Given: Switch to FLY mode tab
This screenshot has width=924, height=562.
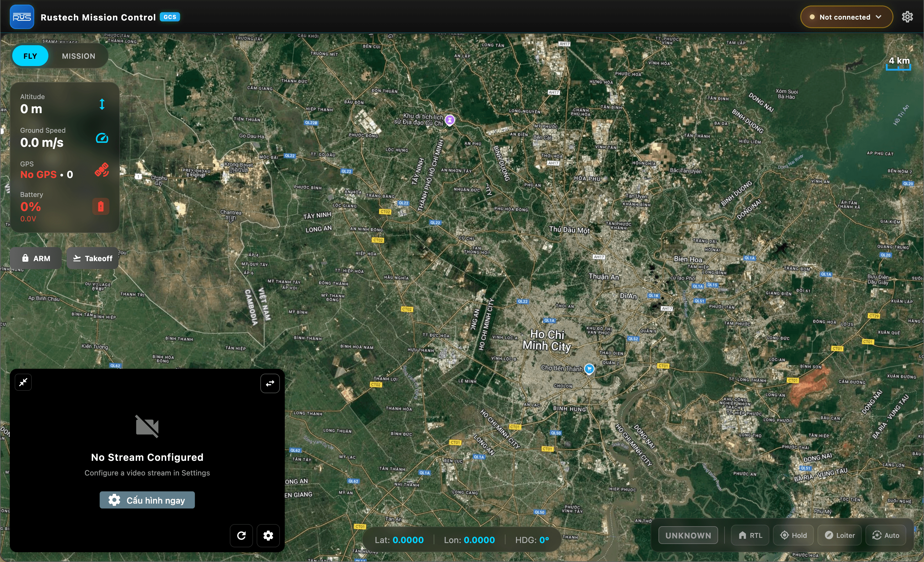Looking at the screenshot, I should pyautogui.click(x=30, y=56).
